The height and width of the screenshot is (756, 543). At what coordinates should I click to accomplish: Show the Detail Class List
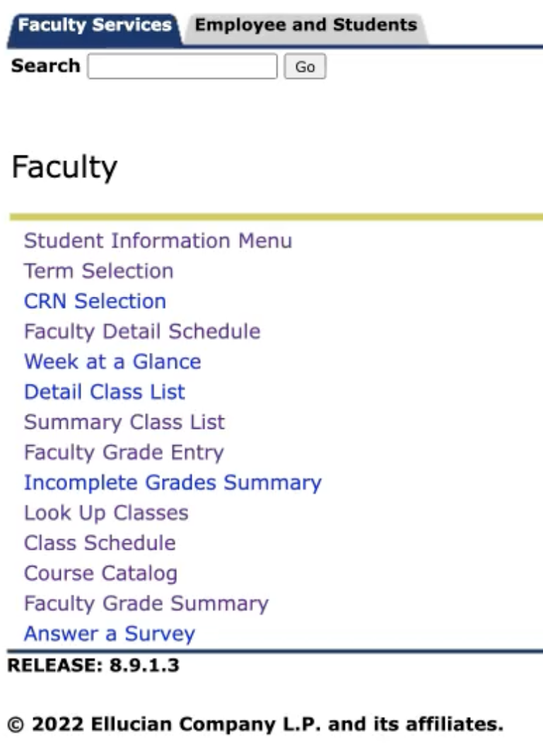click(x=105, y=392)
